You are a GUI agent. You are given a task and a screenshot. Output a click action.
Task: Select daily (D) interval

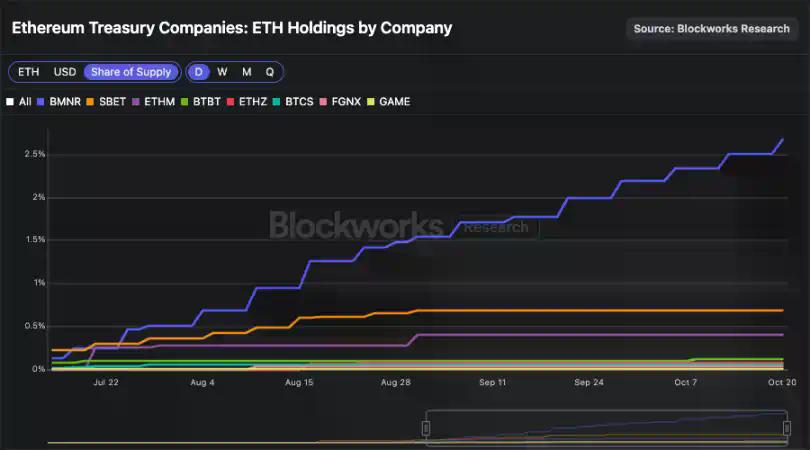point(199,72)
